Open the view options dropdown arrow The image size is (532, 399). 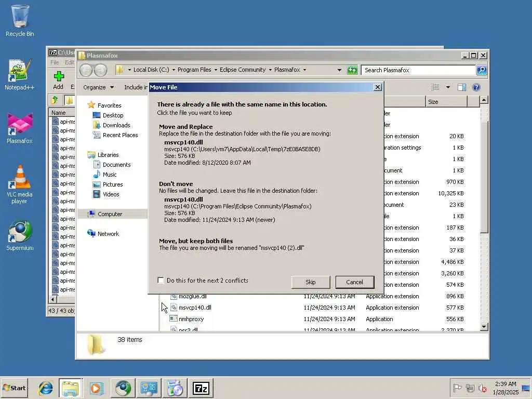448,87
